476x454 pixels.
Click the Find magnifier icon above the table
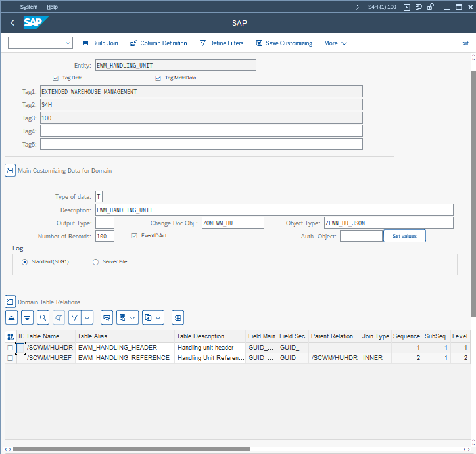tap(43, 317)
